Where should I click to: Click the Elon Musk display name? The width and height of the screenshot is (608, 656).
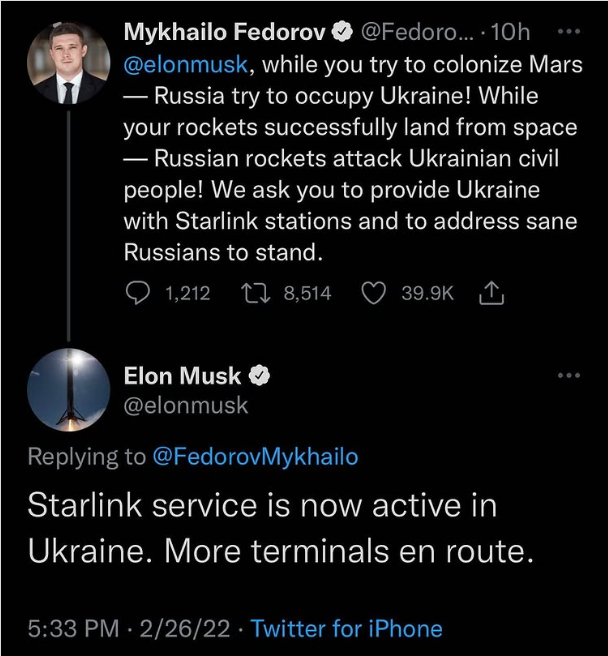pos(181,376)
